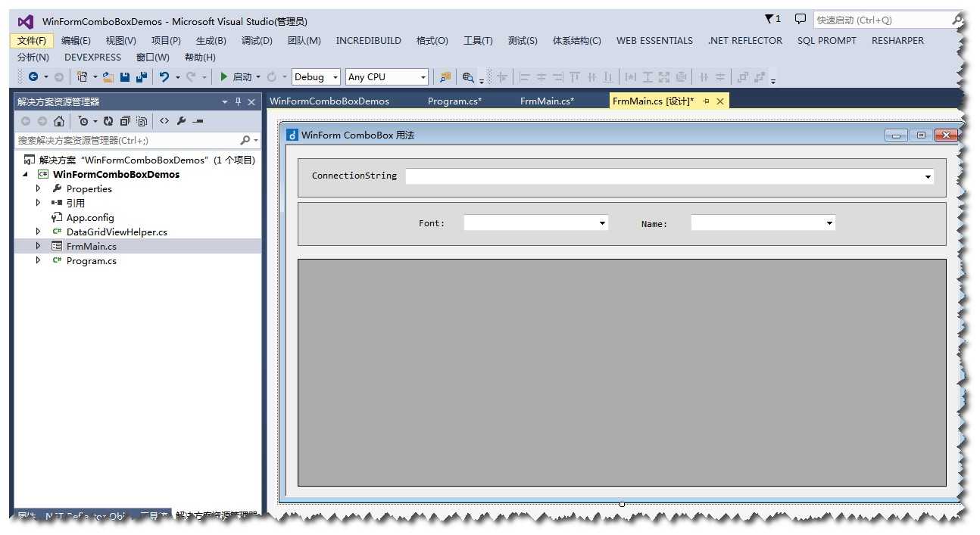Click the Align Bottoms layout icon
Viewport: 980px width, 535px height.
coord(608,77)
